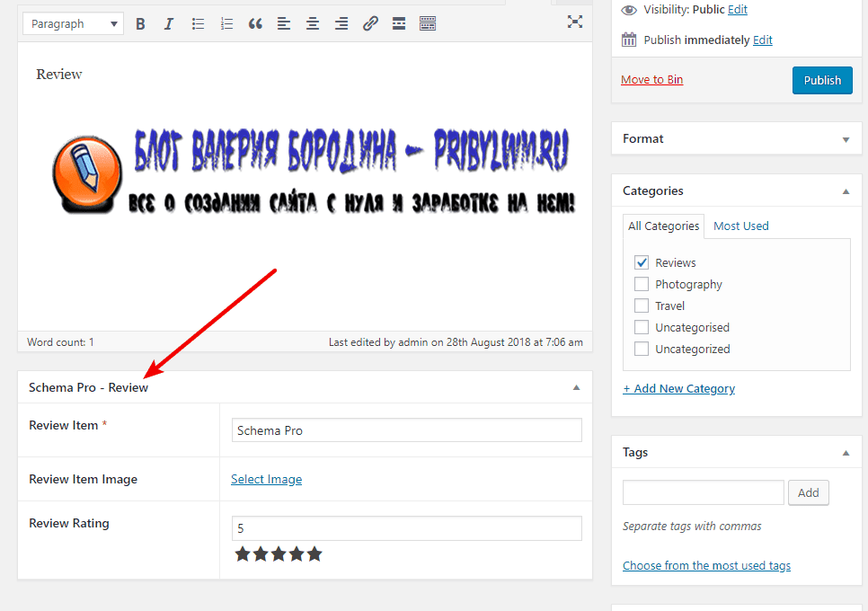Viewport: 868px width, 611px height.
Task: Expand the Format panel
Action: (846, 139)
